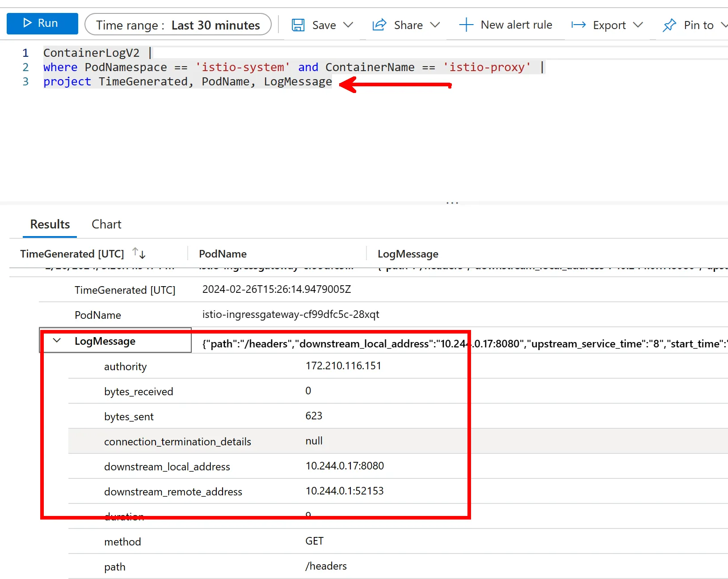Switch to the Chart tab

[106, 224]
